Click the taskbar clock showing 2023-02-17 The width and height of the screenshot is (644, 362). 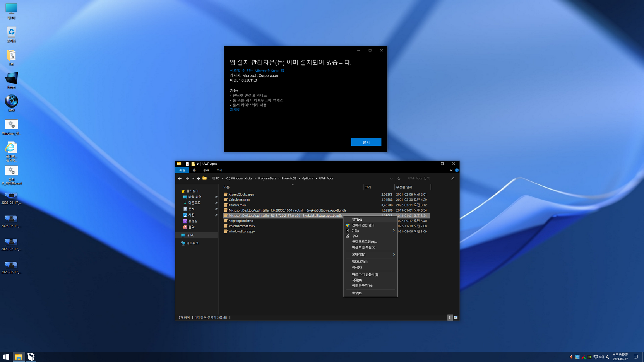pyautogui.click(x=620, y=357)
